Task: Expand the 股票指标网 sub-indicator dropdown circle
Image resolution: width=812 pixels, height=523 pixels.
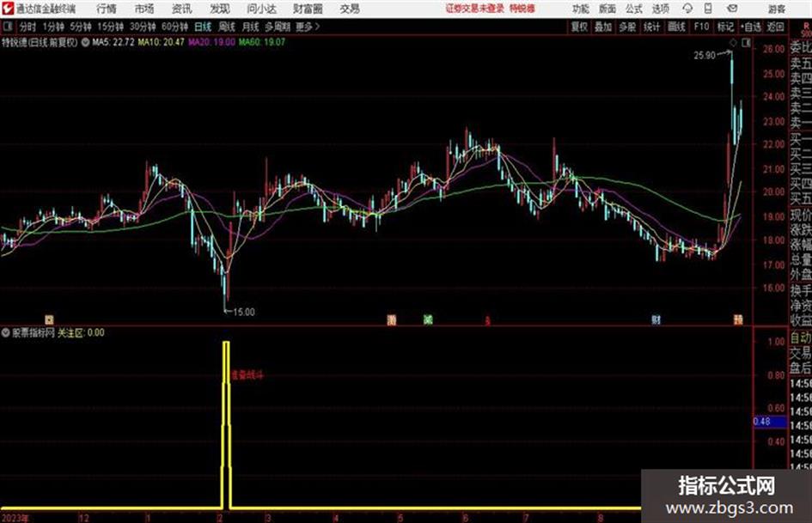Action: click(6, 333)
